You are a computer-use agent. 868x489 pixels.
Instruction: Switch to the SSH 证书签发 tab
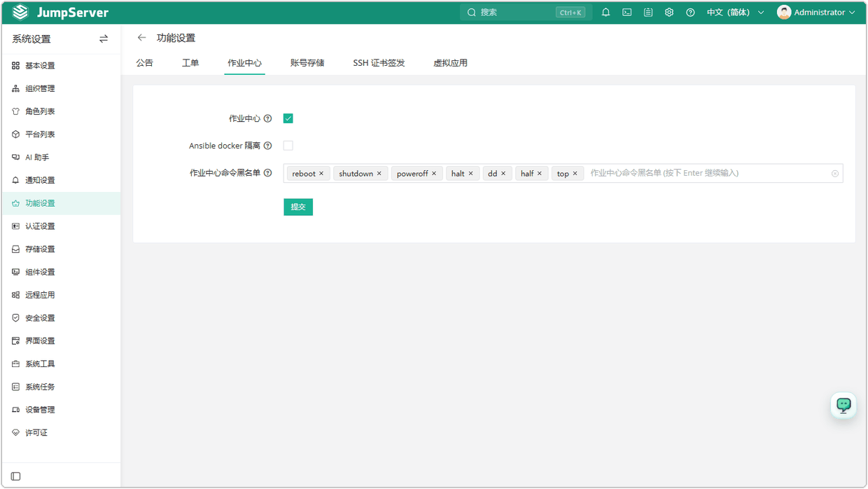click(x=379, y=63)
